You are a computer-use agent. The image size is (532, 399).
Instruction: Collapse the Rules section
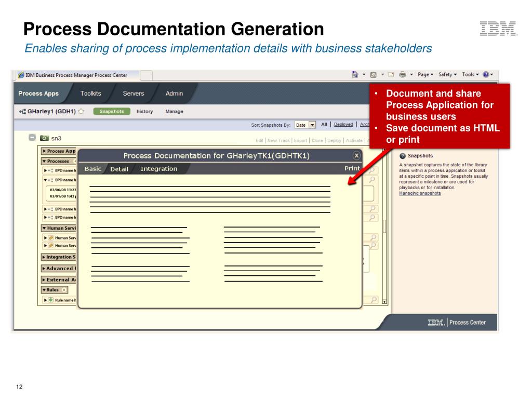tap(45, 289)
